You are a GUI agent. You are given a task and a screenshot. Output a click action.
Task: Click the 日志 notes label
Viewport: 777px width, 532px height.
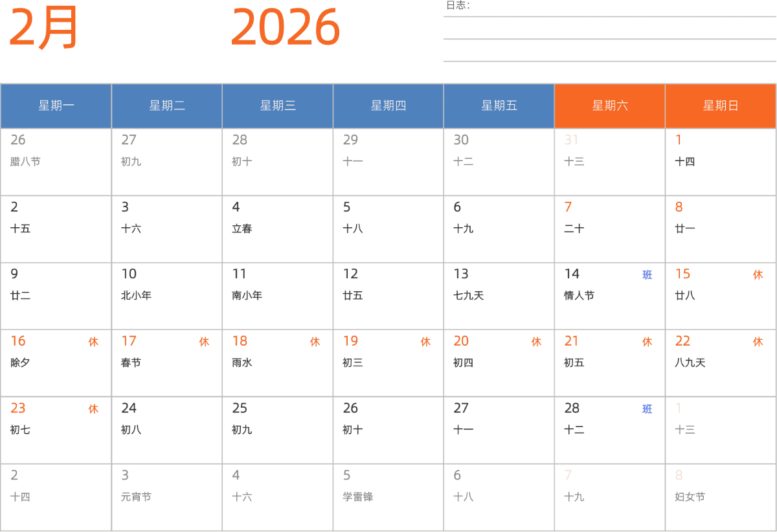point(458,5)
